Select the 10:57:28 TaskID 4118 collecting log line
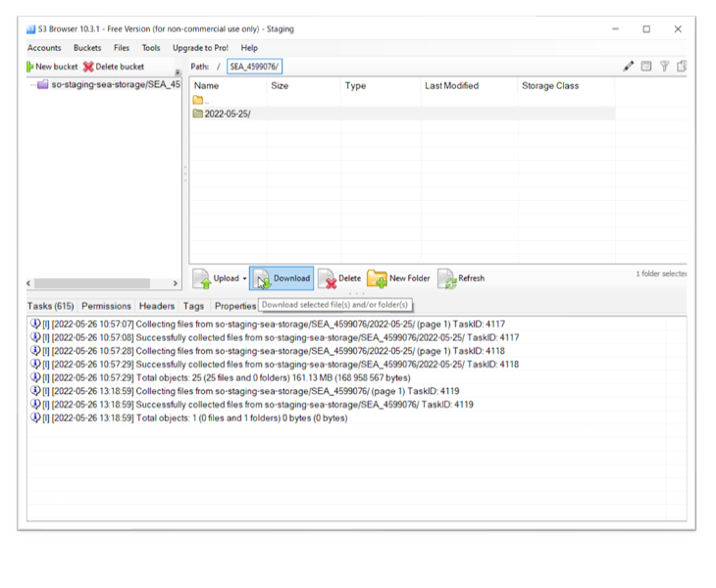 coord(268,351)
